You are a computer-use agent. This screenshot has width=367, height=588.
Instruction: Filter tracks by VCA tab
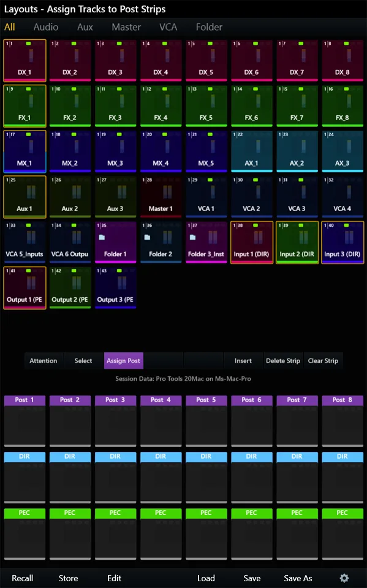[x=168, y=27]
